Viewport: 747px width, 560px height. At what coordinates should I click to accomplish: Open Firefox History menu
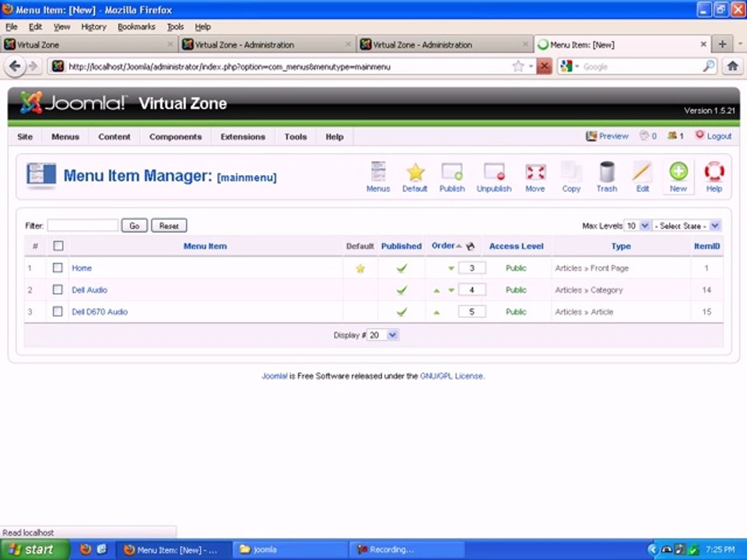[93, 26]
